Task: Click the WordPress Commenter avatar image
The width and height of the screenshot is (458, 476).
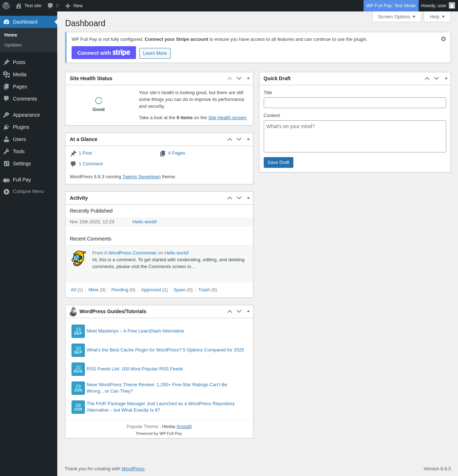Action: pos(79,258)
